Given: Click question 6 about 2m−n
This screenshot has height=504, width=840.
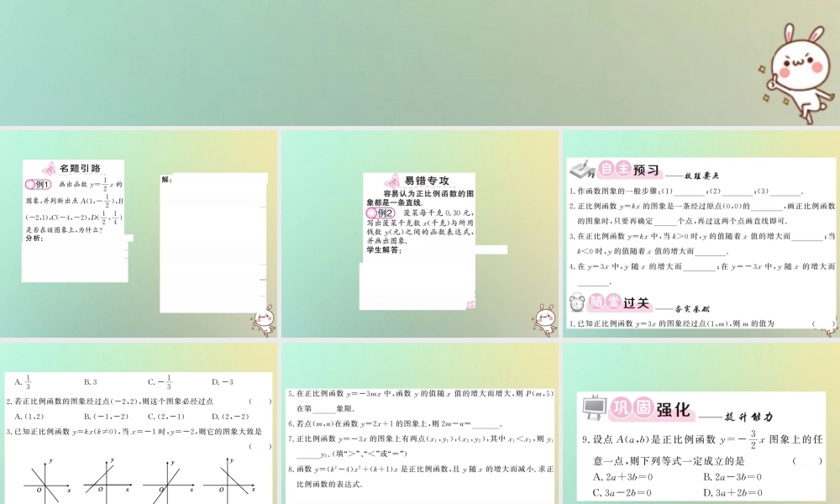Looking at the screenshot, I should [395, 423].
